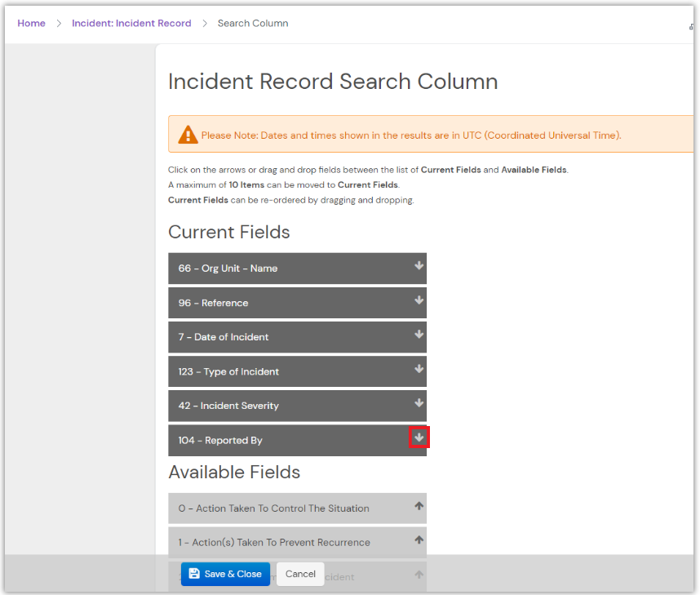Go to the Home breadcrumb link

[x=31, y=23]
